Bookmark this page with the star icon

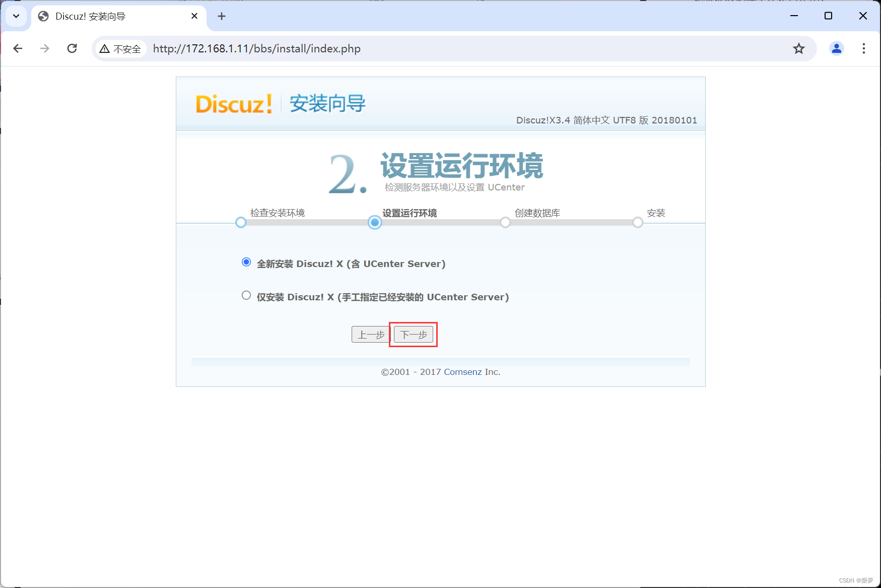[799, 48]
